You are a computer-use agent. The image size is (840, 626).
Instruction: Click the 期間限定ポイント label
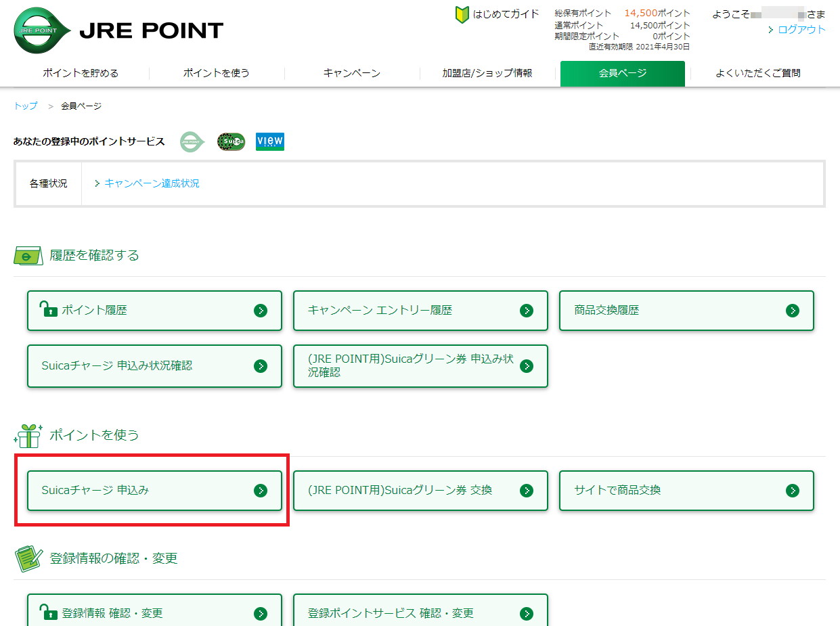point(587,37)
